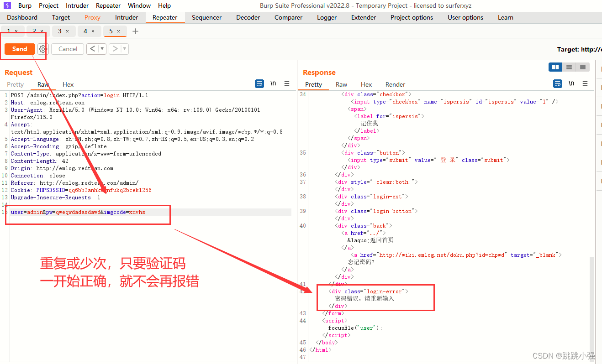Viewport: 602px width, 364px height.
Task: Switch to Sequencer tab
Action: [207, 17]
